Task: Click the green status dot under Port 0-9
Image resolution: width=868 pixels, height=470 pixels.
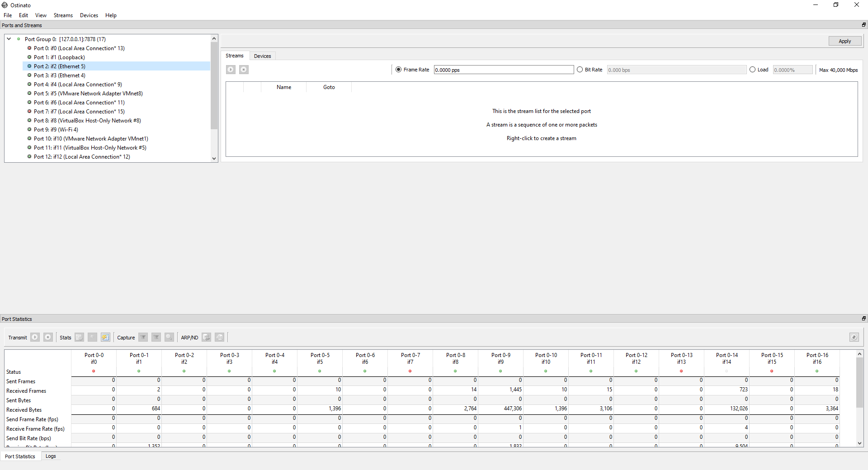Action: [500, 371]
